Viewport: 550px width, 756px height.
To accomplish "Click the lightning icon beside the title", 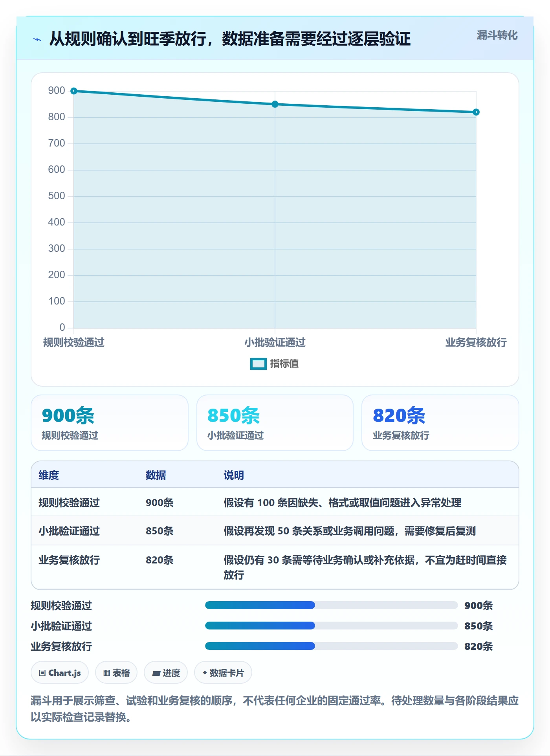I will point(37,39).
